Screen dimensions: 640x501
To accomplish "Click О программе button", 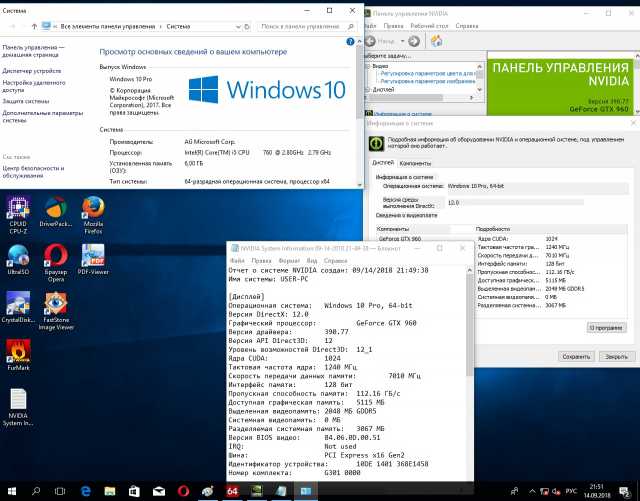I will tap(606, 327).
